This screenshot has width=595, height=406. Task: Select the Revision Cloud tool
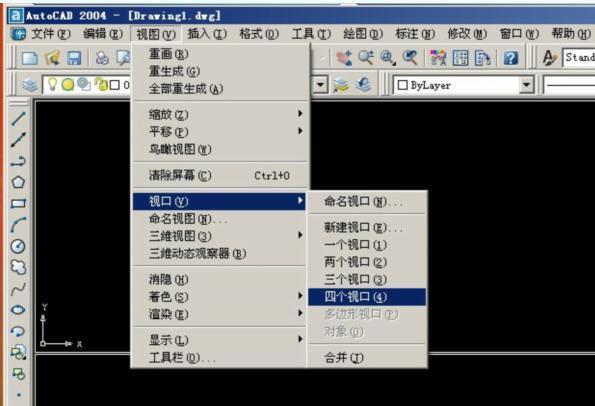point(18,268)
